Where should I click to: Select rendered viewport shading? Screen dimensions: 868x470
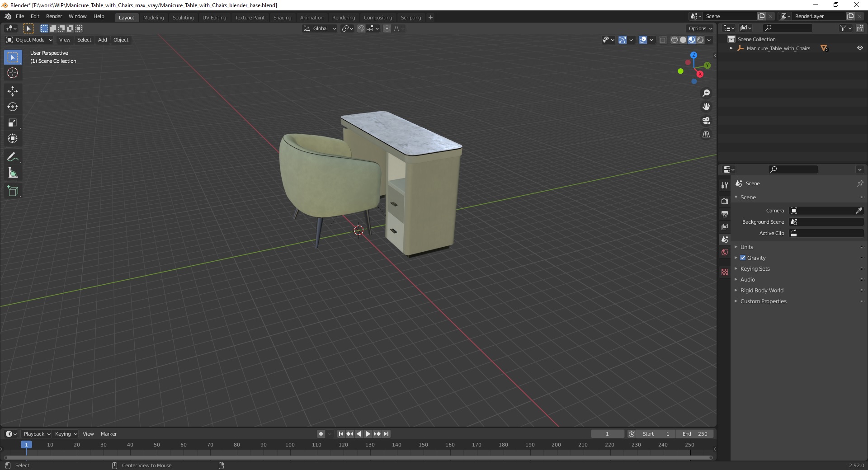700,40
